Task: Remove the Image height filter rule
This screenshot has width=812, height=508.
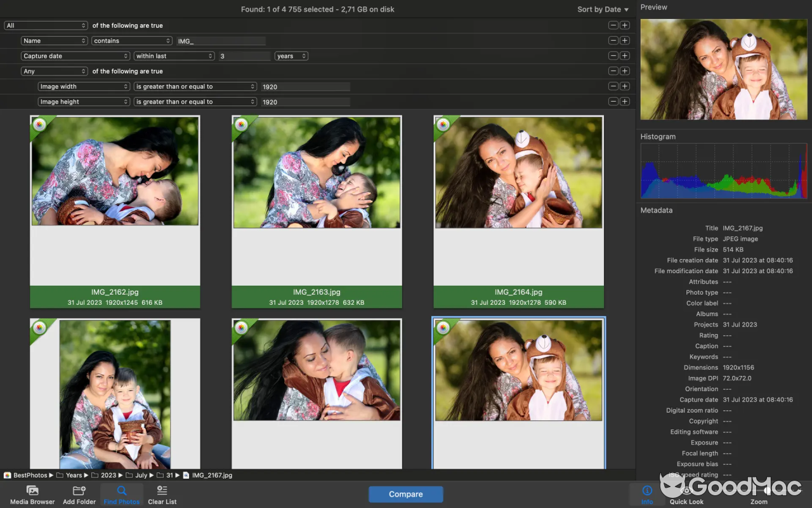Action: coord(613,101)
